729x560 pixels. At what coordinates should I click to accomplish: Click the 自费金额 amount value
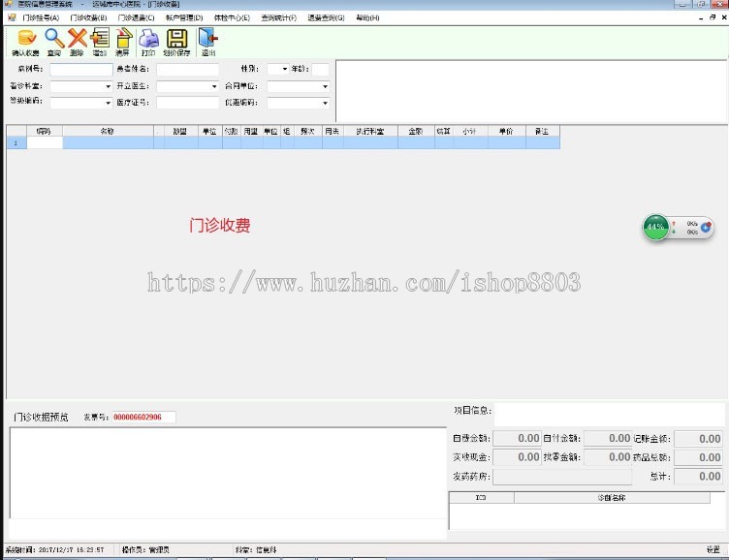(x=516, y=438)
